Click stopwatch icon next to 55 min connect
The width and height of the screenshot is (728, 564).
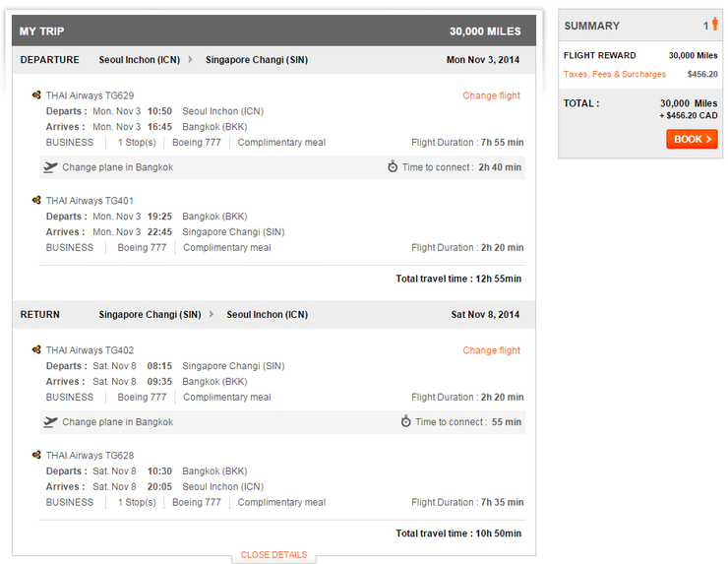pyautogui.click(x=406, y=422)
